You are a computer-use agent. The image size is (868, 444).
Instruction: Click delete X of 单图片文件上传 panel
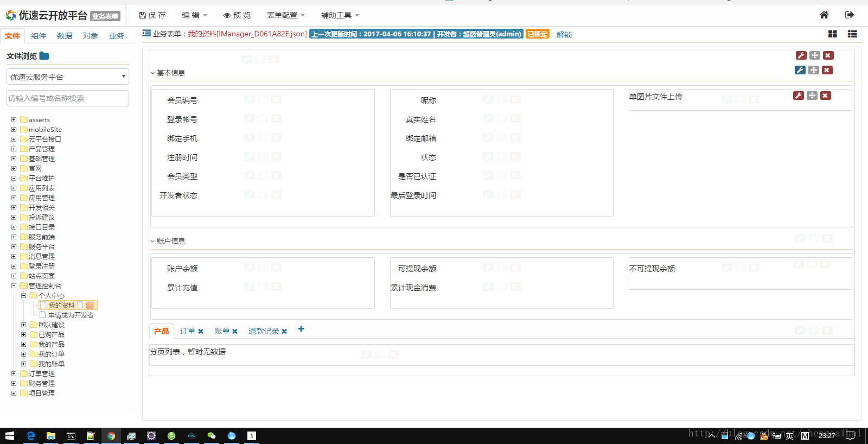pos(826,96)
